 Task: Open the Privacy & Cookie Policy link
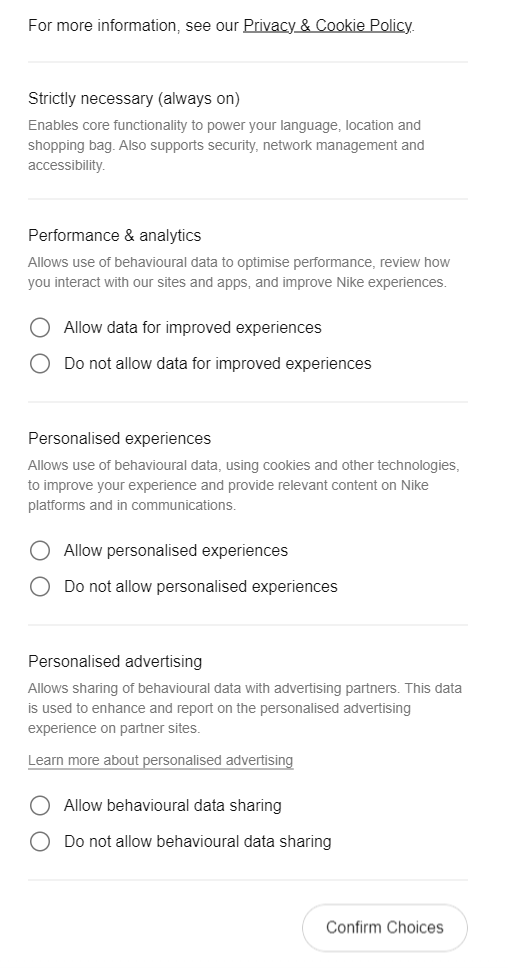[327, 26]
